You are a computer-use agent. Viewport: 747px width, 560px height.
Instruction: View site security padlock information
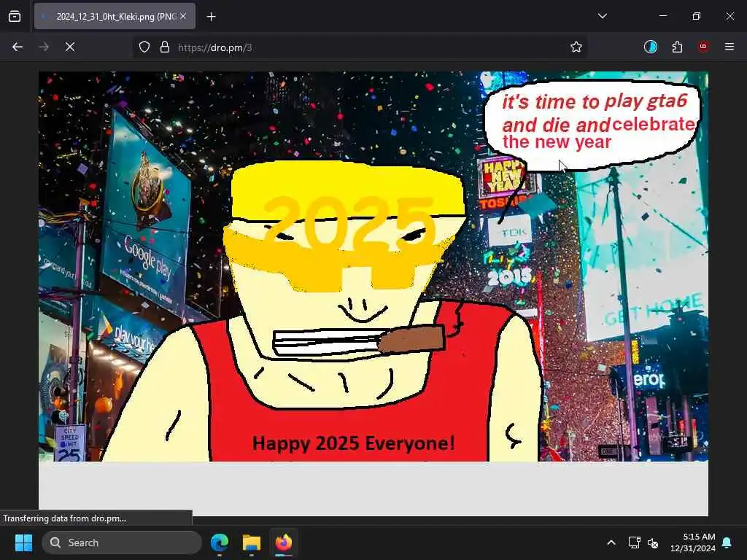[165, 47]
